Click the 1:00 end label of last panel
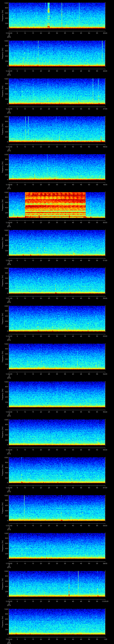Image resolution: width=114 pixels, height=644 pixels. 105,639
